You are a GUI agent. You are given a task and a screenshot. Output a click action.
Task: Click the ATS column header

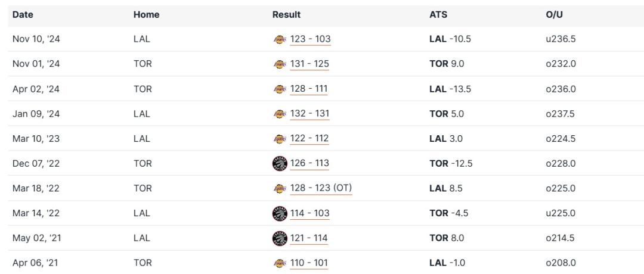(438, 14)
